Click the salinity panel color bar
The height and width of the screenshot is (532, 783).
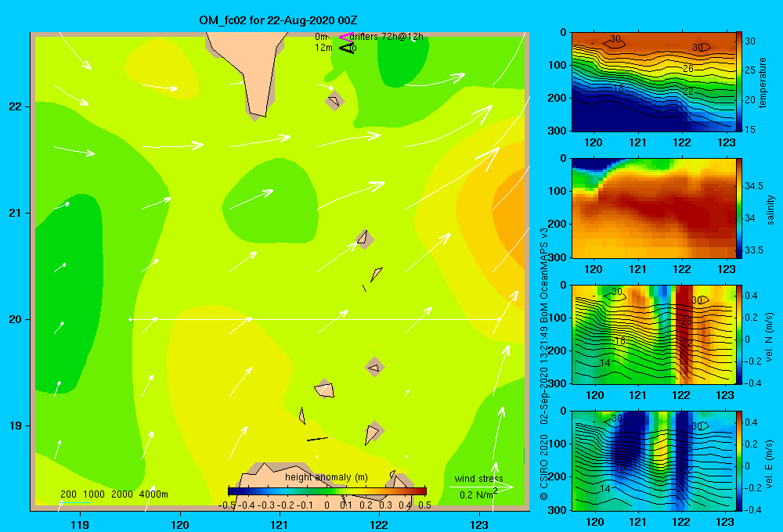[739, 208]
